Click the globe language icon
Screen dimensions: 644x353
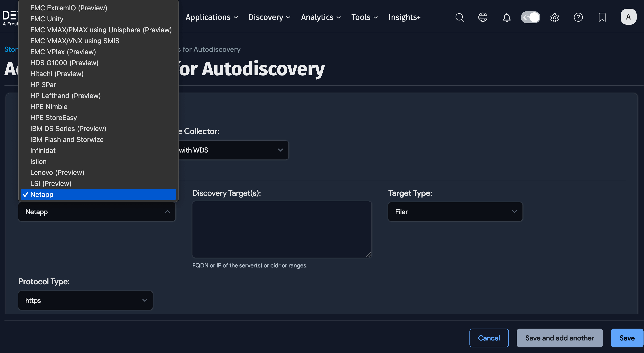pos(482,17)
